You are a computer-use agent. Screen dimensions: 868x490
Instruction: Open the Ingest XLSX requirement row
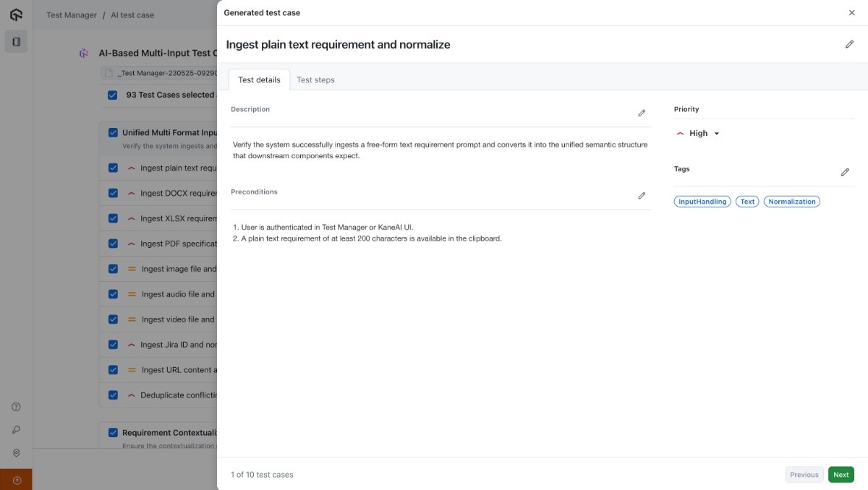tap(179, 218)
